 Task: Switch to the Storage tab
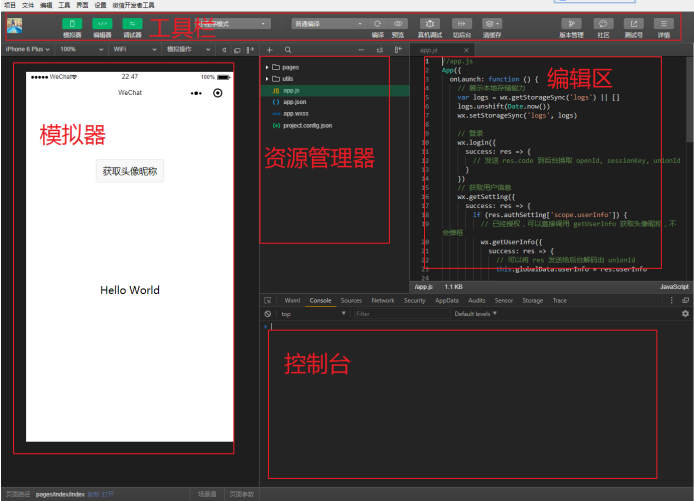click(533, 301)
